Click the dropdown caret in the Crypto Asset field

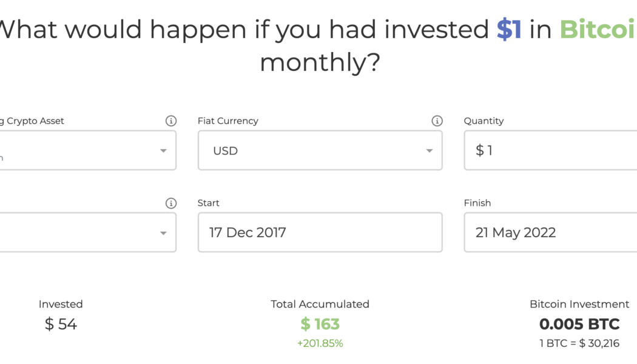(x=163, y=150)
